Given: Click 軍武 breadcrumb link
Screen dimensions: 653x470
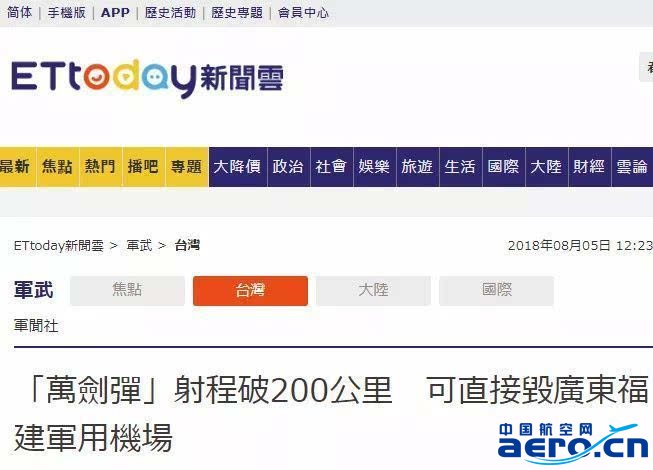Looking at the screenshot, I should coord(139,246).
